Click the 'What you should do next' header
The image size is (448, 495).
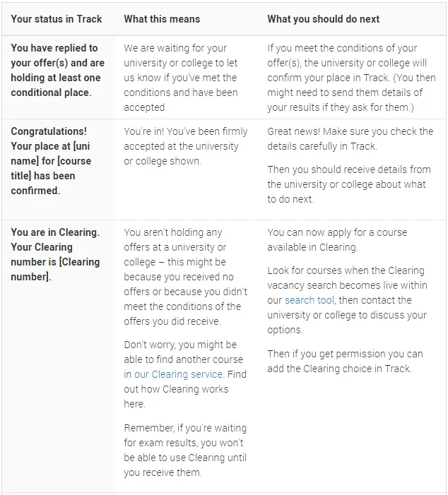pyautogui.click(x=323, y=19)
